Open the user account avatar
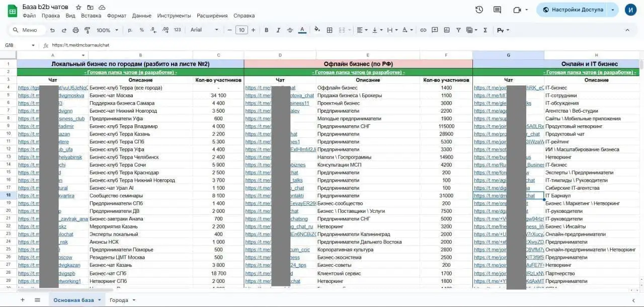This screenshot has height=307, width=644. click(631, 10)
